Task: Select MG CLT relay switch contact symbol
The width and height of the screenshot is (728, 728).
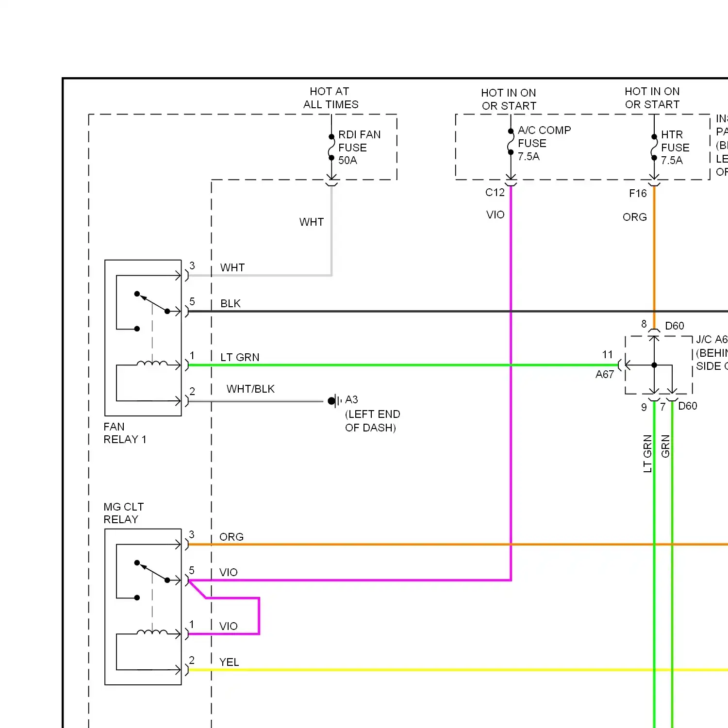Action: pyautogui.click(x=152, y=579)
